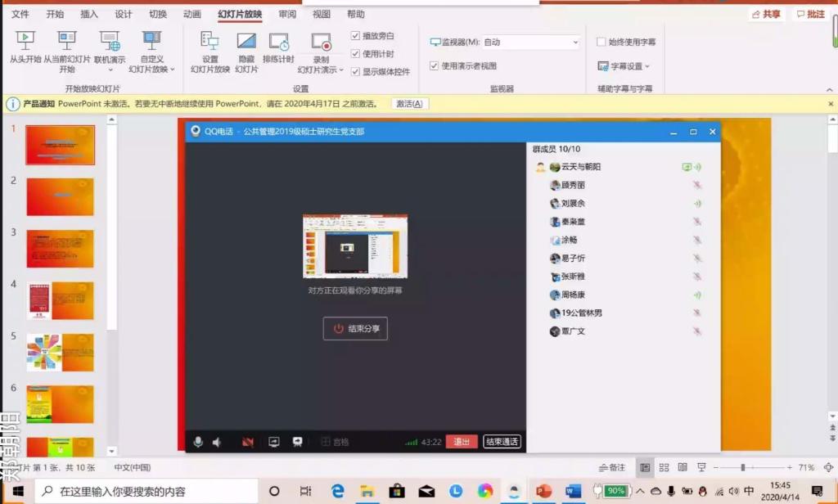Click the 隐藏幻灯片 hide slide button
This screenshot has height=504, width=838.
coord(246,52)
